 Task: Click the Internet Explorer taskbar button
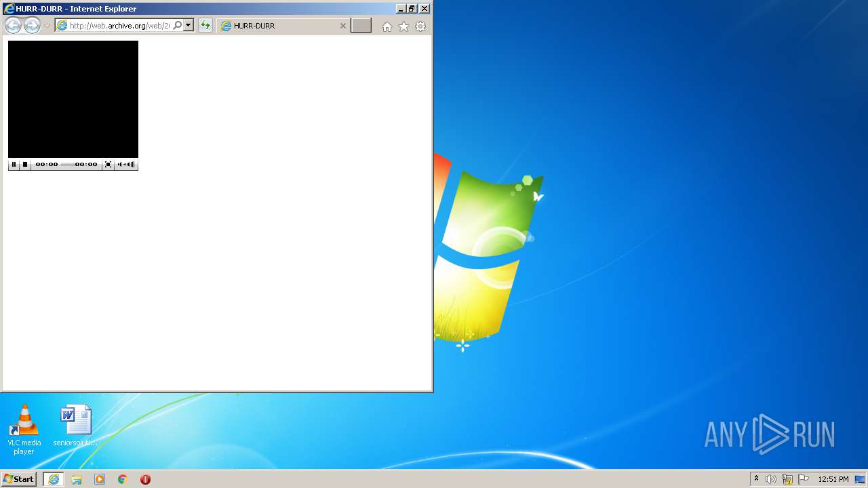pyautogui.click(x=54, y=479)
